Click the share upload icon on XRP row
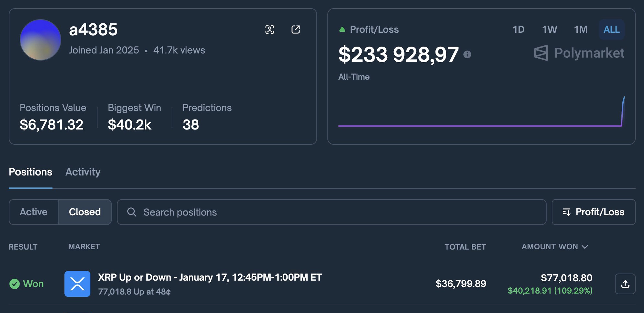 625,284
